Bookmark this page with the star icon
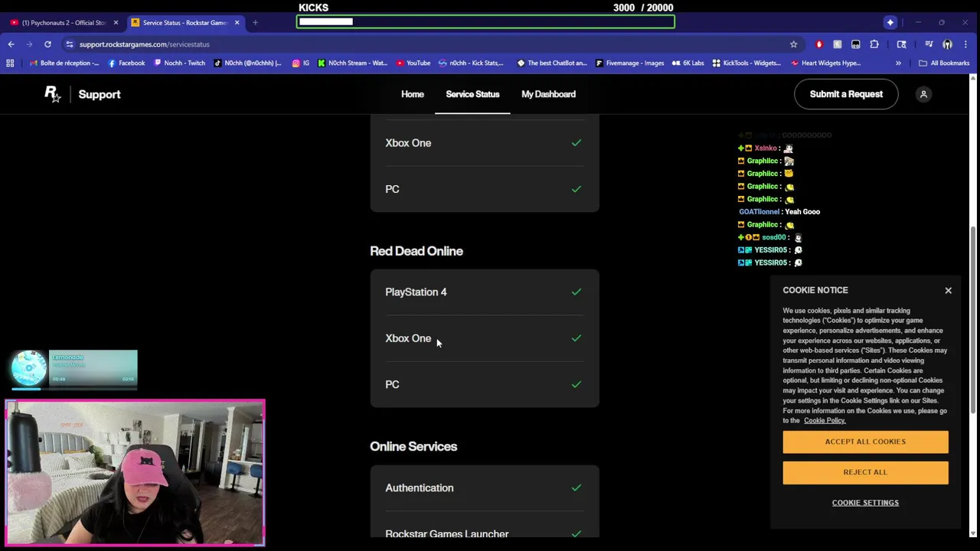This screenshot has width=980, height=551. [x=793, y=44]
